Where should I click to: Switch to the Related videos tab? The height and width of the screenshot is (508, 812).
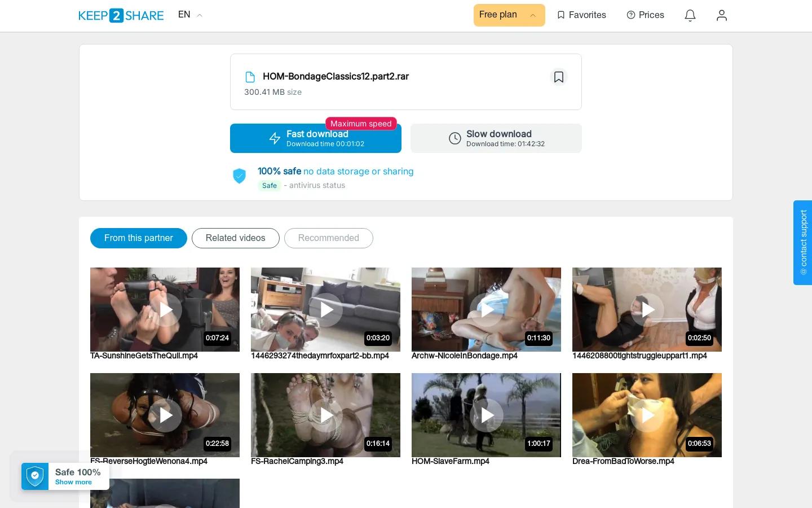point(236,238)
